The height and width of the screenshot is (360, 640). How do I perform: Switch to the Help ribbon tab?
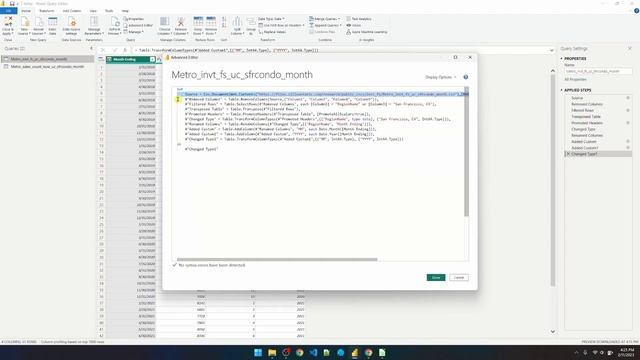pyautogui.click(x=125, y=11)
